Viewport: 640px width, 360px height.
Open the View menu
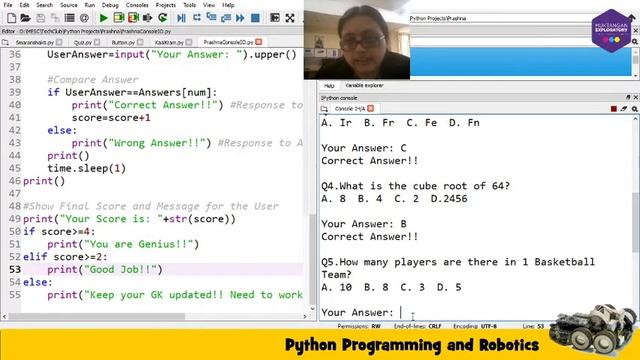209,5
